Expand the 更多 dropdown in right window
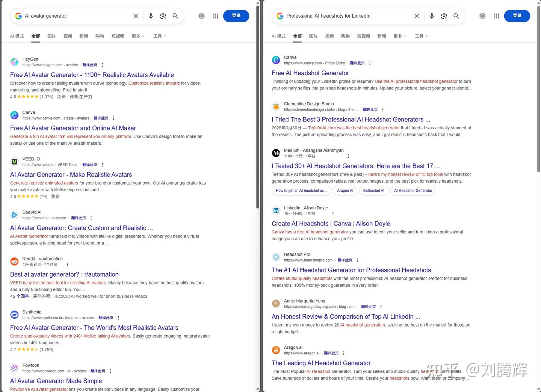This screenshot has width=541, height=392. (399, 36)
